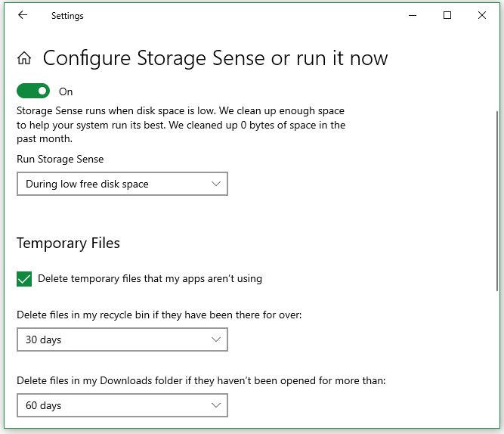Open the recycle bin "30 days" dropdown
This screenshot has height=434, width=504.
[x=122, y=340]
